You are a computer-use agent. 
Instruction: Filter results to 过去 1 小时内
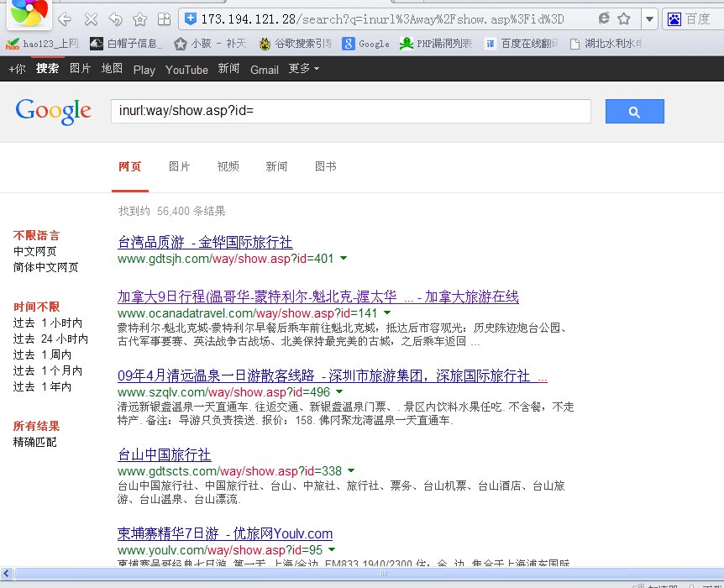(x=48, y=323)
